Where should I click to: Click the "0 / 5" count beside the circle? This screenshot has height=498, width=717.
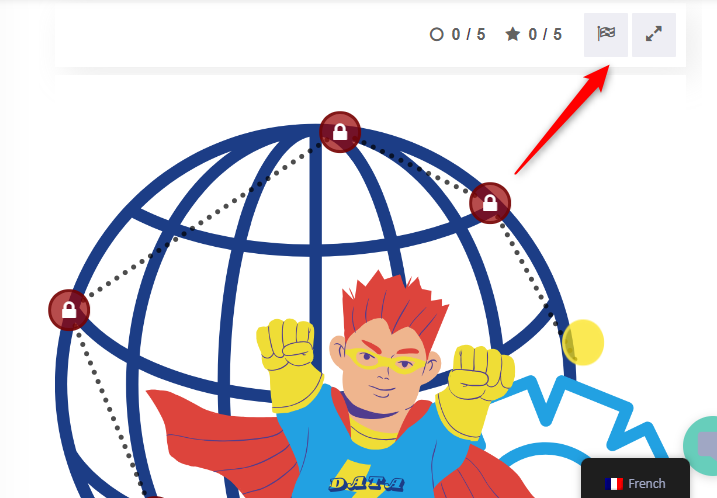pyautogui.click(x=469, y=34)
